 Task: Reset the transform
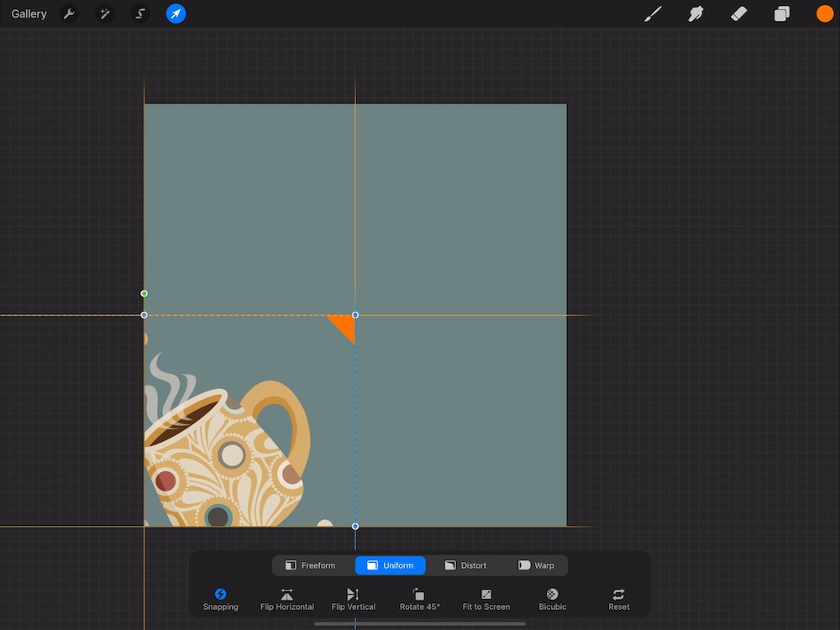pyautogui.click(x=618, y=599)
